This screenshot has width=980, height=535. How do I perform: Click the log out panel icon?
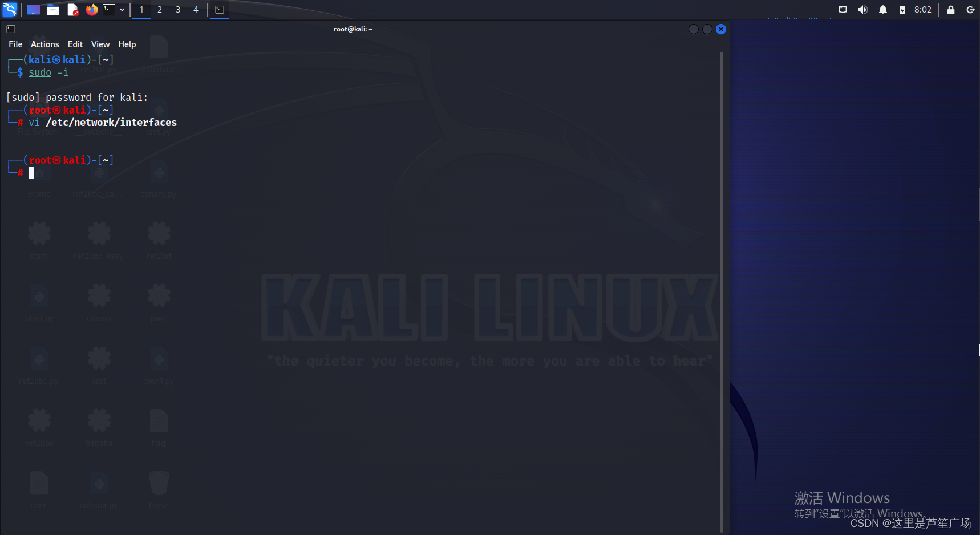pyautogui.click(x=970, y=10)
